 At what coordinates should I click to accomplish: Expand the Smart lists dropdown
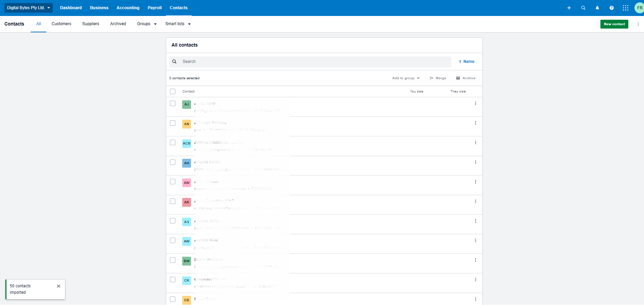point(178,24)
